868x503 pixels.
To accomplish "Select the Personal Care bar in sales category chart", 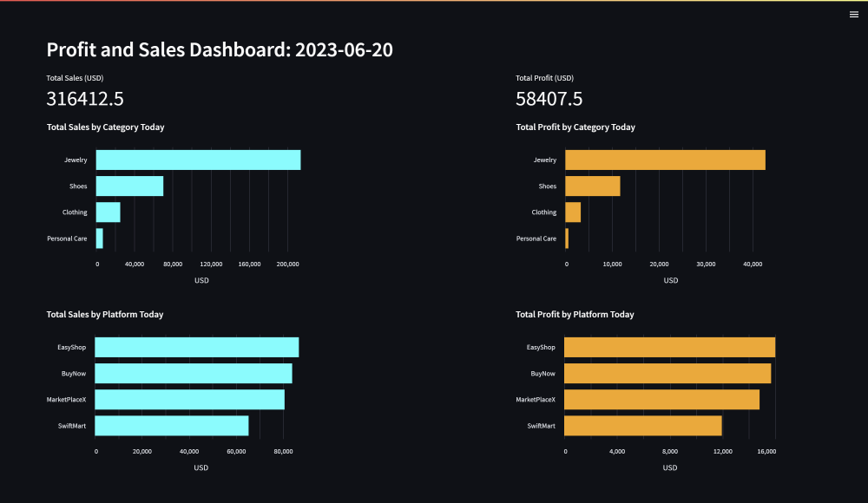I will click(99, 238).
